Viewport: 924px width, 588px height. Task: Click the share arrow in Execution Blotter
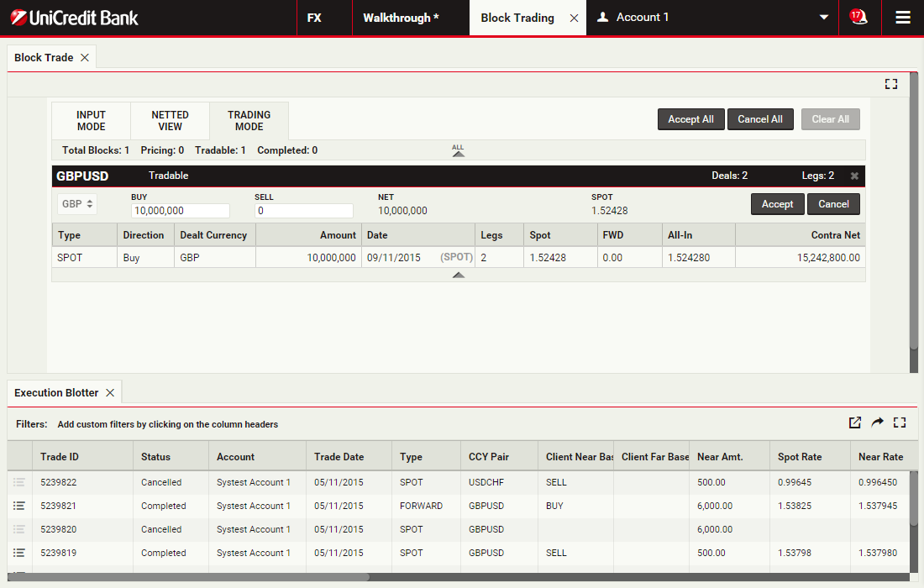coord(877,423)
